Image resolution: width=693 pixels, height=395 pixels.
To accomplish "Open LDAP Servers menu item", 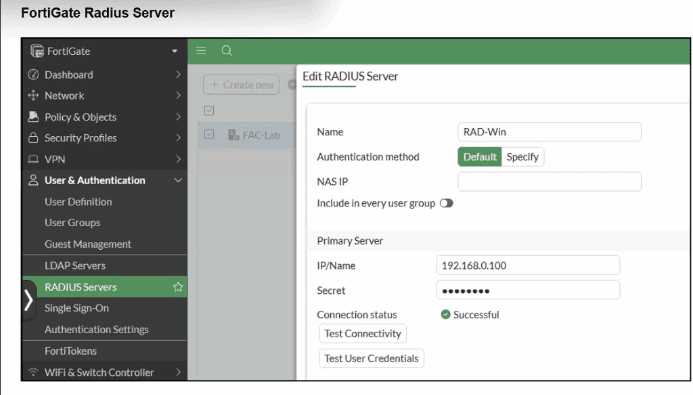I will coord(75,266).
